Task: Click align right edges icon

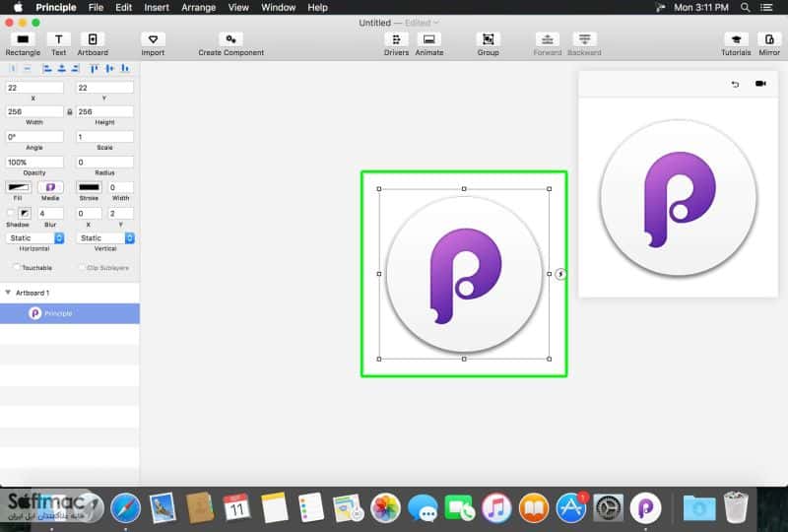Action: point(76,68)
